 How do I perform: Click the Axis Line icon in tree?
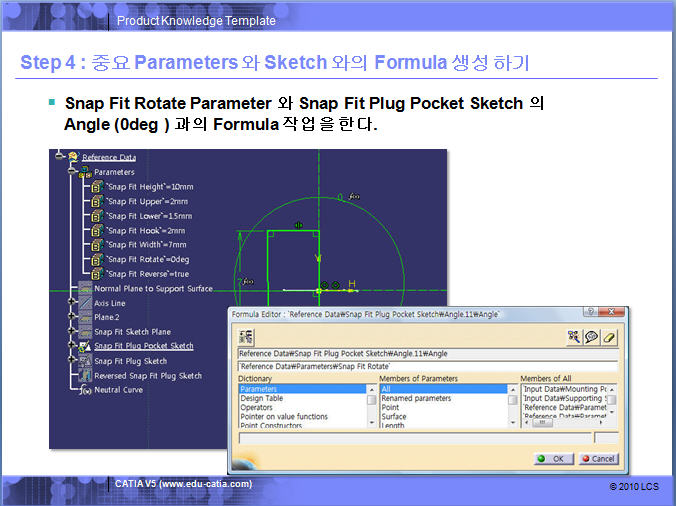tap(85, 303)
